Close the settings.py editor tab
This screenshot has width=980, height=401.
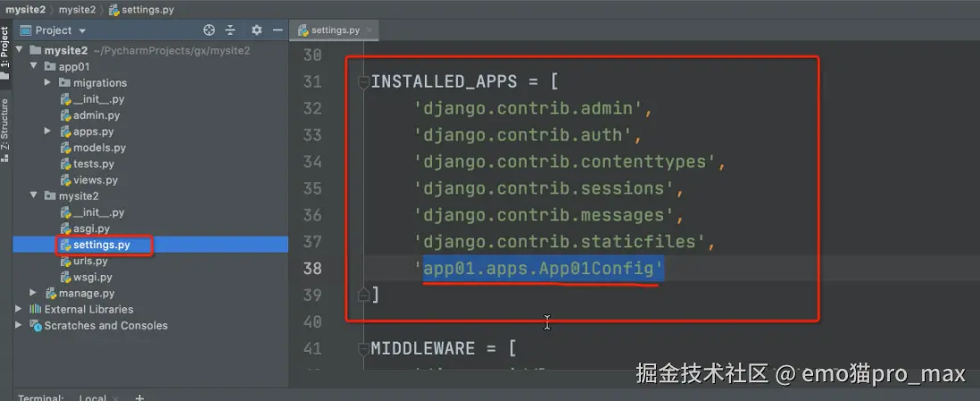370,30
